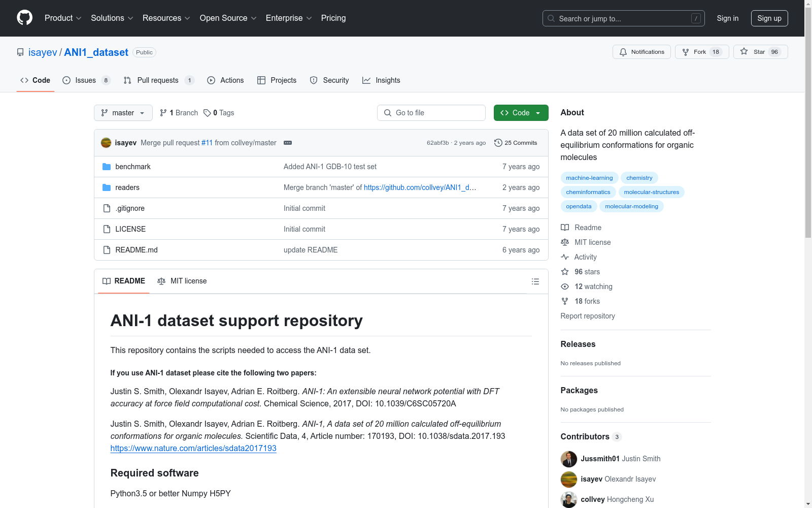Image resolution: width=812 pixels, height=508 pixels.
Task: Open the README outline list icon
Action: (535, 281)
